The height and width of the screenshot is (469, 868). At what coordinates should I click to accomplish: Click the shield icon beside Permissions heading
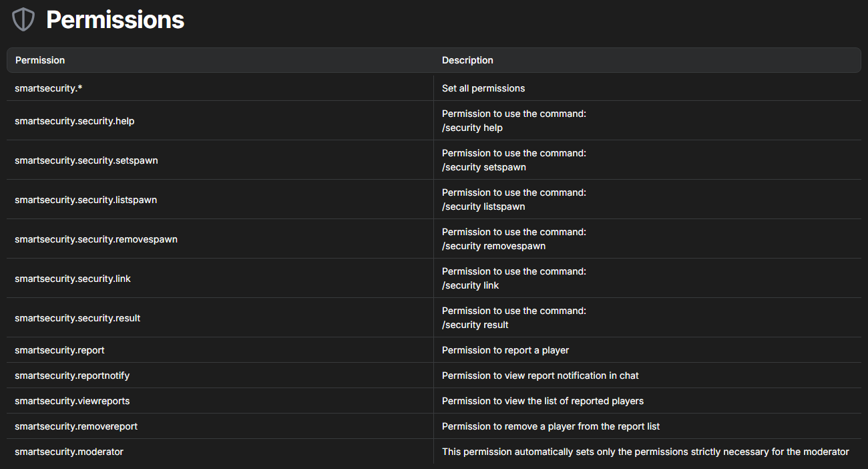pyautogui.click(x=23, y=20)
